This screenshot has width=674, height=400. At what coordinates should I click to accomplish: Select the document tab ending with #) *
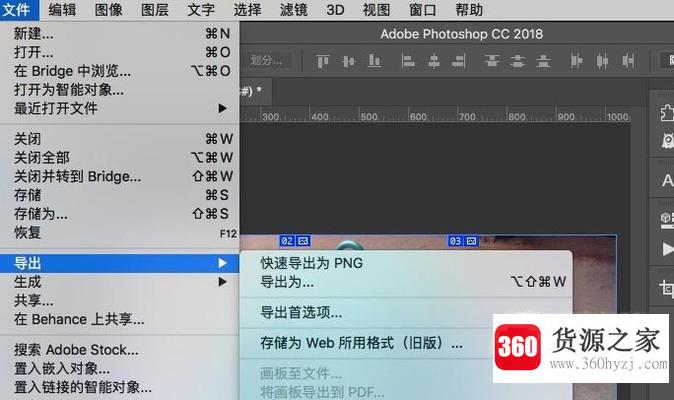pos(255,91)
